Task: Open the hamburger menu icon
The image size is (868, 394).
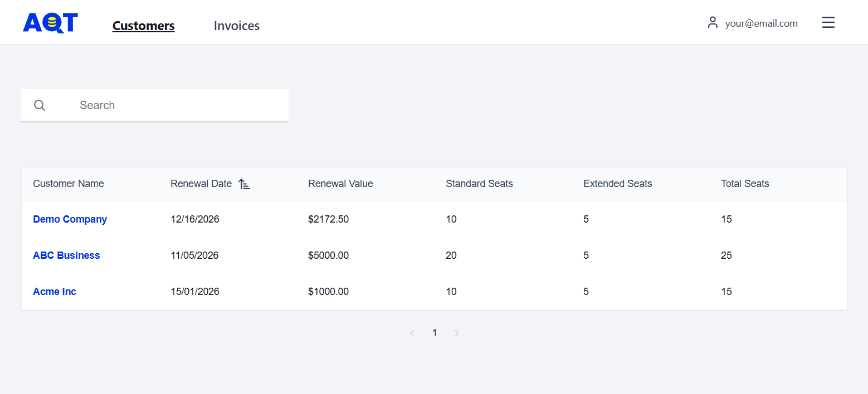Action: click(828, 23)
